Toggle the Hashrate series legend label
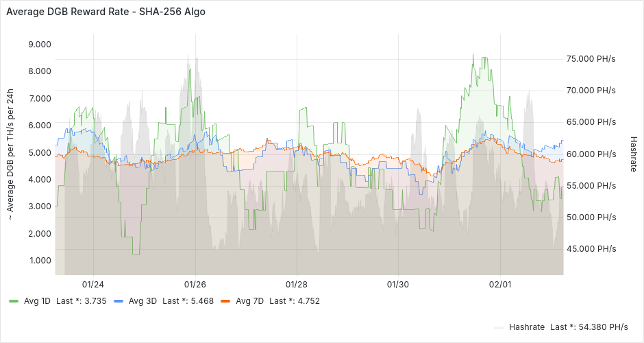The height and width of the screenshot is (343, 644). click(527, 327)
